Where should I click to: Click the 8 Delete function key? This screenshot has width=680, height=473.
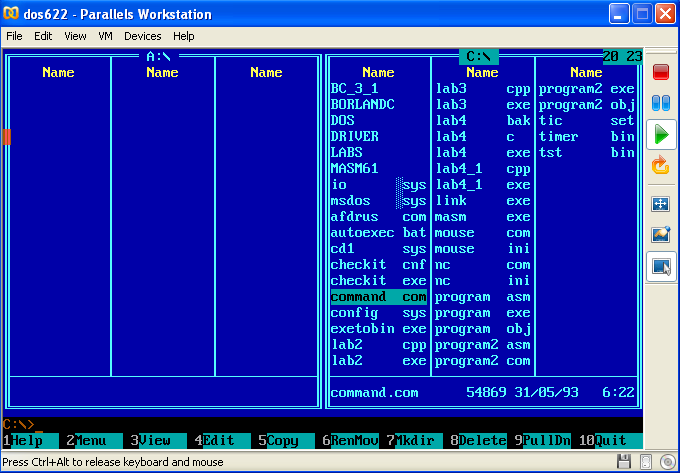point(478,440)
